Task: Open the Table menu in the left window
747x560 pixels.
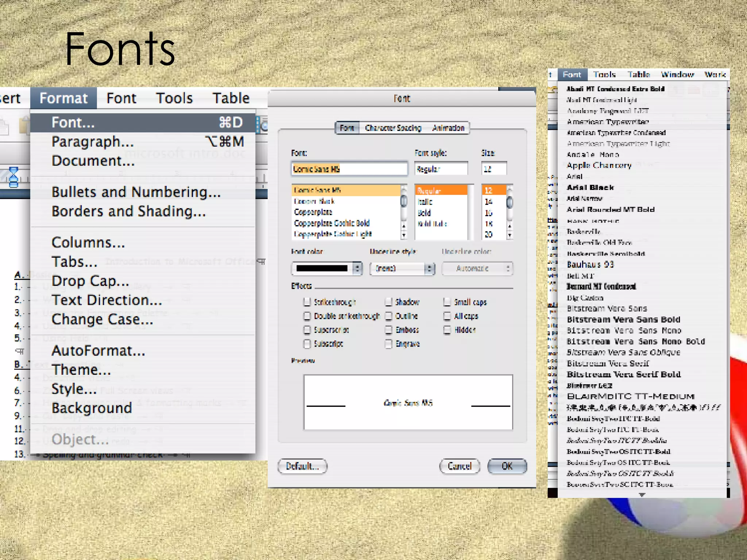Action: coord(231,98)
